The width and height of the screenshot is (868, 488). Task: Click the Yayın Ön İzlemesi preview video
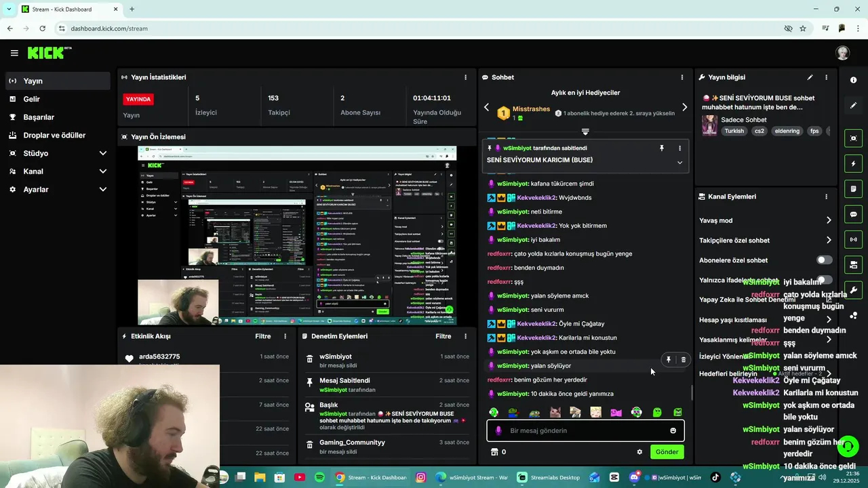click(x=297, y=235)
